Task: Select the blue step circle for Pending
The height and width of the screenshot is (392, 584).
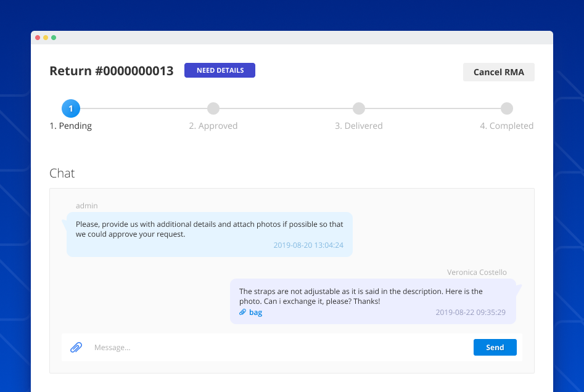Action: click(71, 108)
